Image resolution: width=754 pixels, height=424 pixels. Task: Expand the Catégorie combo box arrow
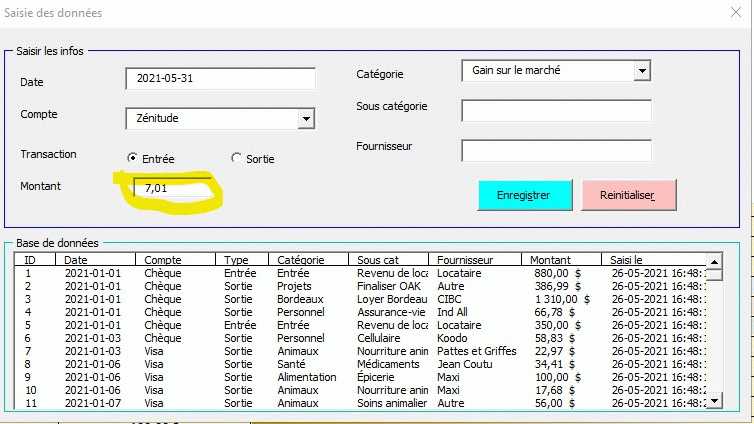(x=642, y=71)
